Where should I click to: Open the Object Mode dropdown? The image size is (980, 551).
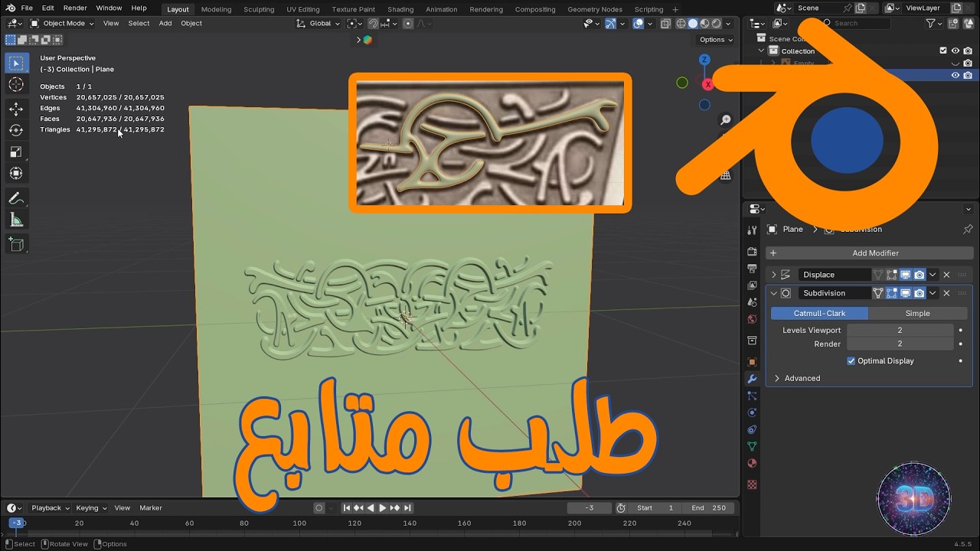pos(62,24)
